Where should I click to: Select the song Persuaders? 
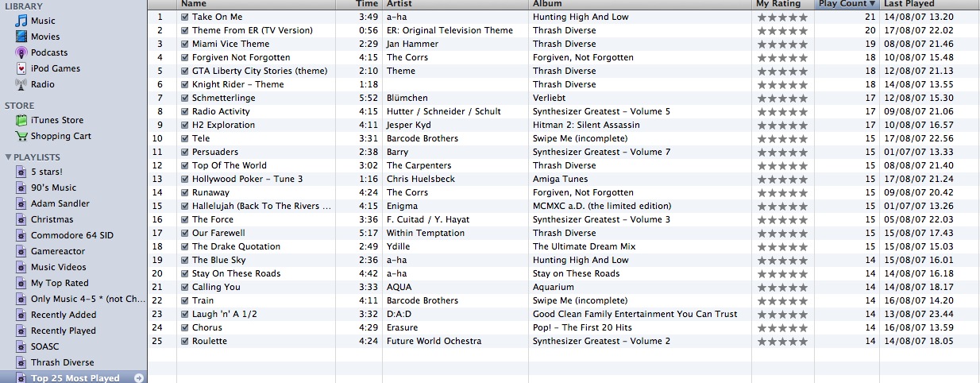(215, 152)
